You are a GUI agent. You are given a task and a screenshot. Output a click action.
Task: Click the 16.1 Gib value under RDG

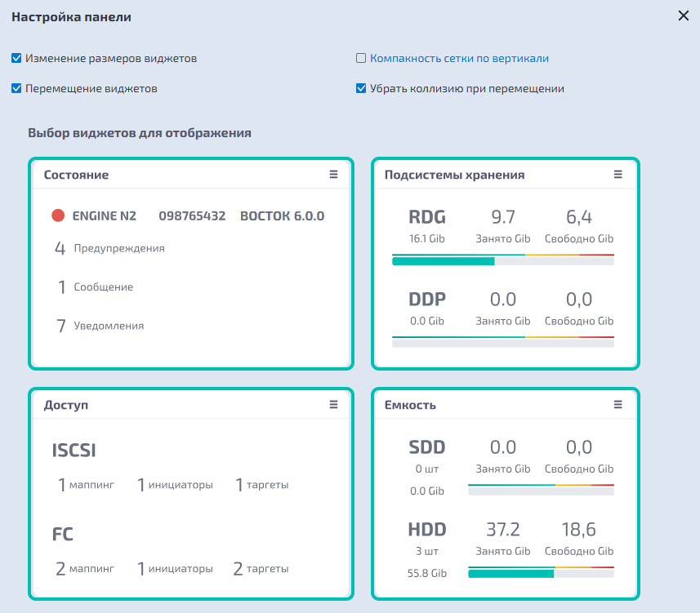tap(427, 238)
